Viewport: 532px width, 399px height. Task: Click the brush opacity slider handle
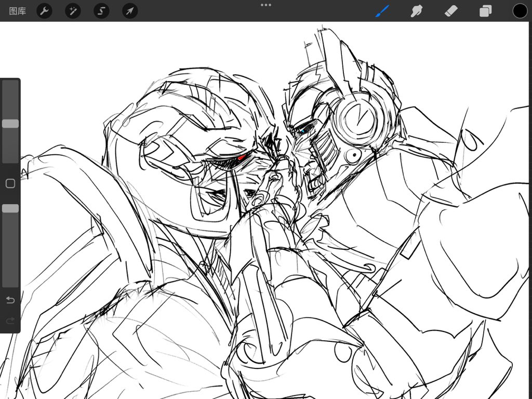[x=10, y=208]
